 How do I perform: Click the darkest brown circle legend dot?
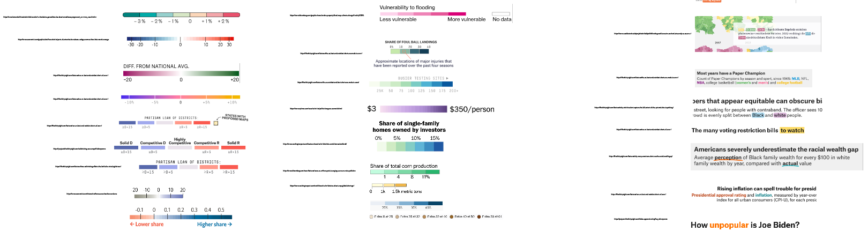(x=480, y=217)
